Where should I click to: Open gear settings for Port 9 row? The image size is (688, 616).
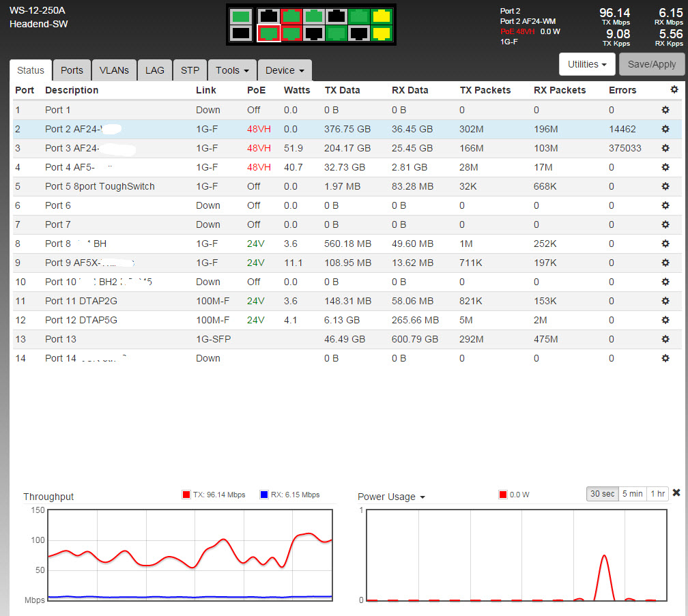tap(665, 263)
